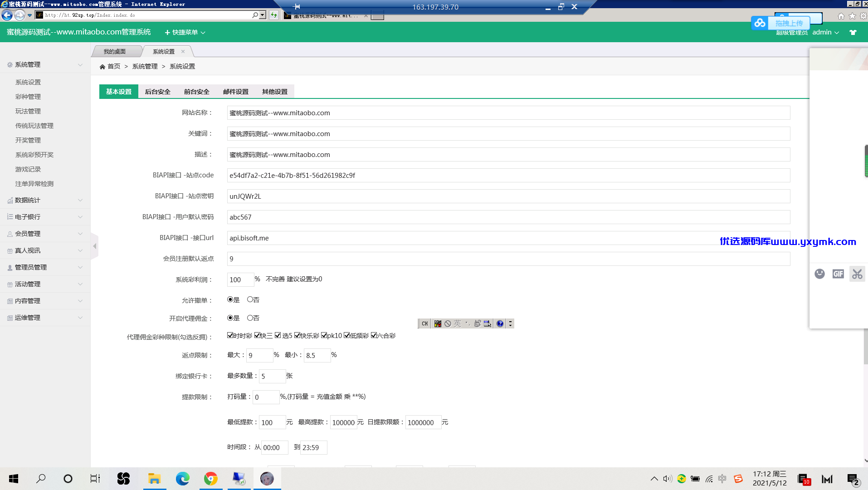The width and height of the screenshot is (868, 490).
Task: Toggle the 快三 checkbox
Action: (257, 335)
